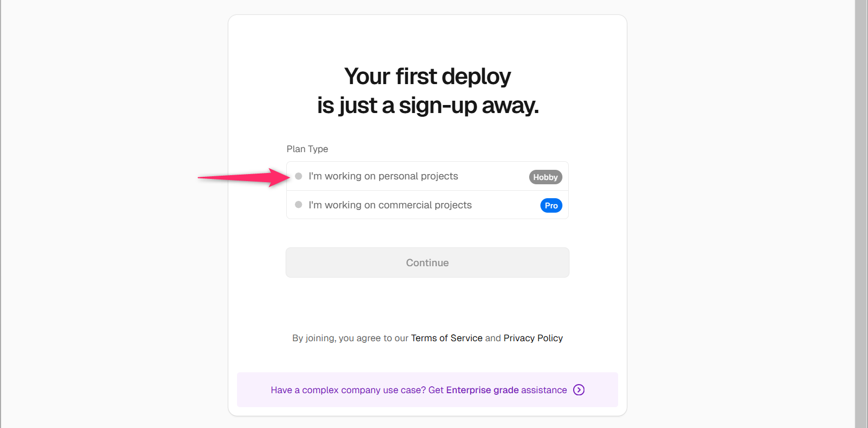The width and height of the screenshot is (868, 428).
Task: Click the "is just a sign-up away." heading line
Action: tap(427, 106)
